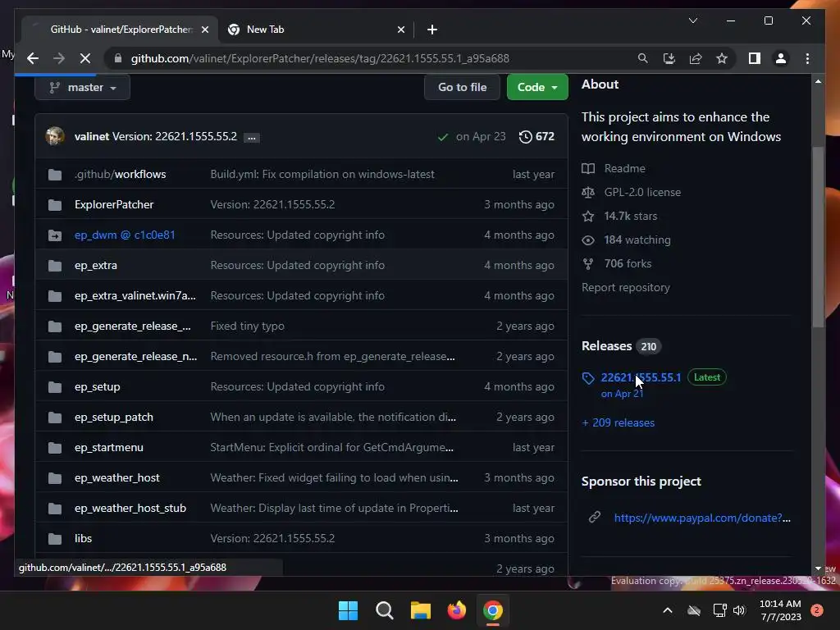Click the install app icon in address bar
The height and width of the screenshot is (630, 840).
(669, 58)
